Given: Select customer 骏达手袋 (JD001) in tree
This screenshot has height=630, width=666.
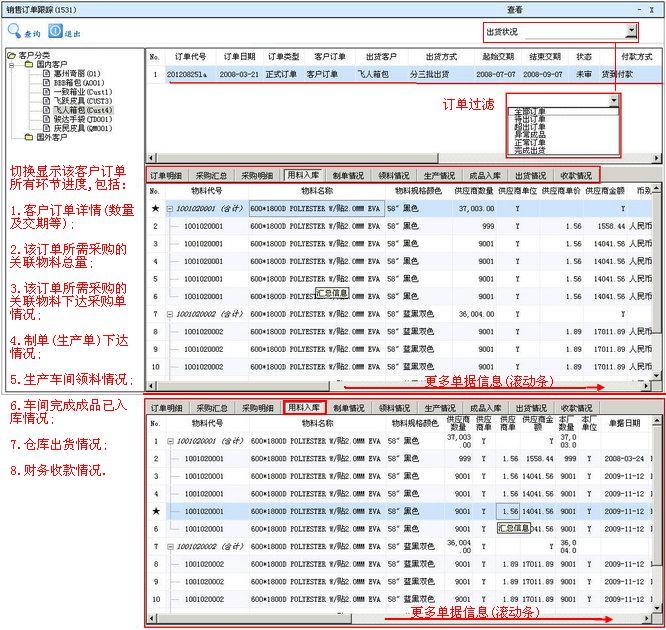Looking at the screenshot, I should click(x=82, y=119).
